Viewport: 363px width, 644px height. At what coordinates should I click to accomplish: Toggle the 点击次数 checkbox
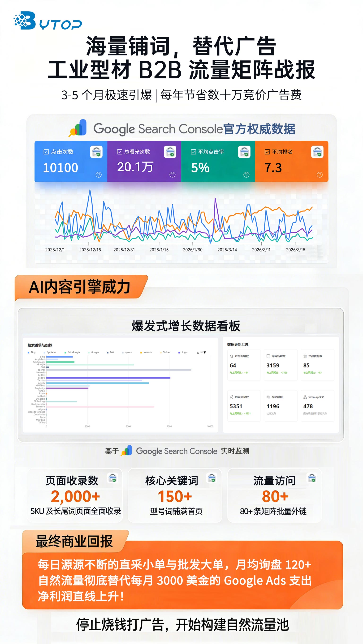pyautogui.click(x=46, y=152)
